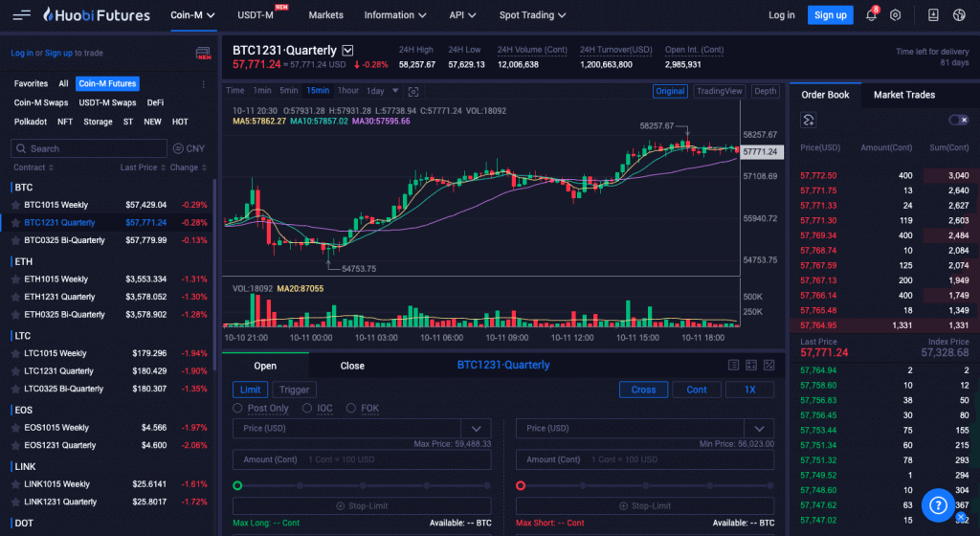980x536 pixels.
Task: Toggle the order book switch
Action: 958,120
